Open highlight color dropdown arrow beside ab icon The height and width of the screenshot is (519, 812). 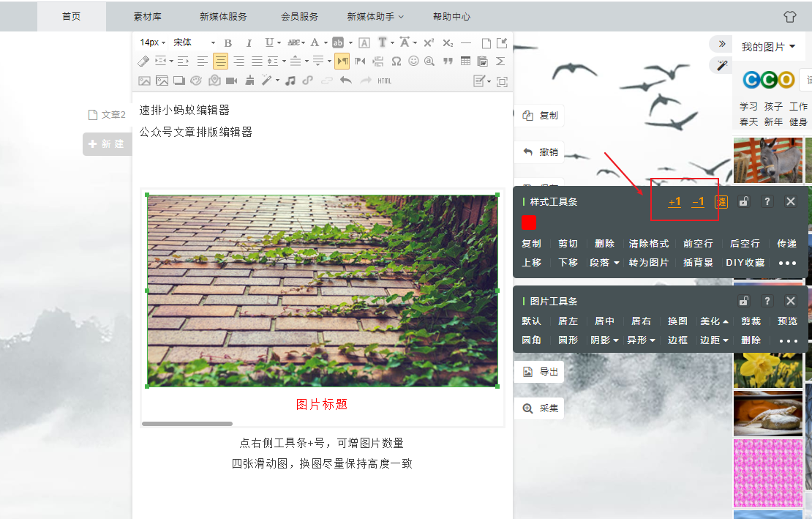pos(350,43)
